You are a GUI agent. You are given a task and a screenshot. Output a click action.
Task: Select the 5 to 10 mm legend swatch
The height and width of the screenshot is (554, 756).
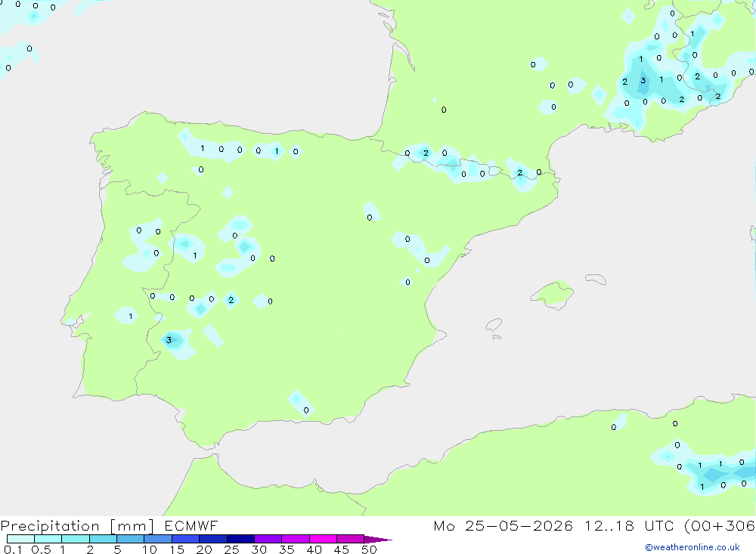pyautogui.click(x=131, y=539)
